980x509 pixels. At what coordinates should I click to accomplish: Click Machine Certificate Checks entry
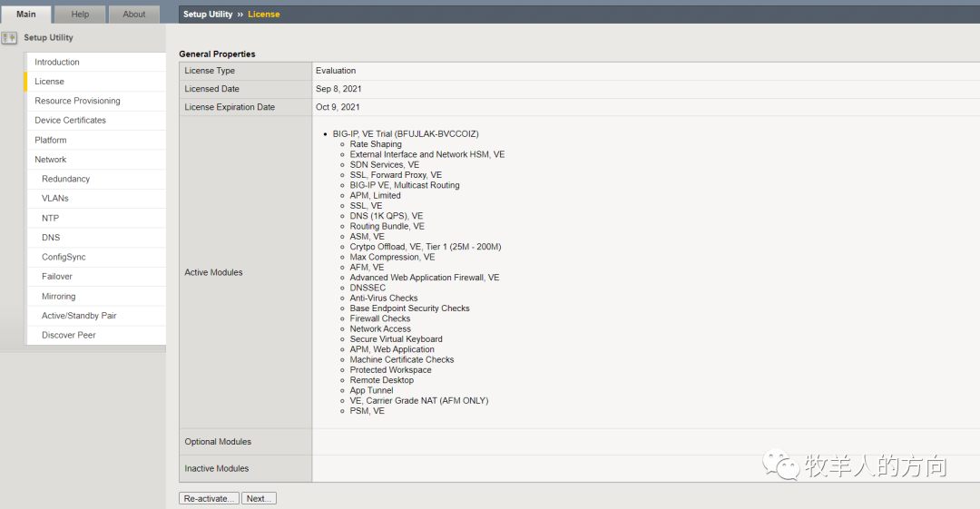(x=402, y=359)
